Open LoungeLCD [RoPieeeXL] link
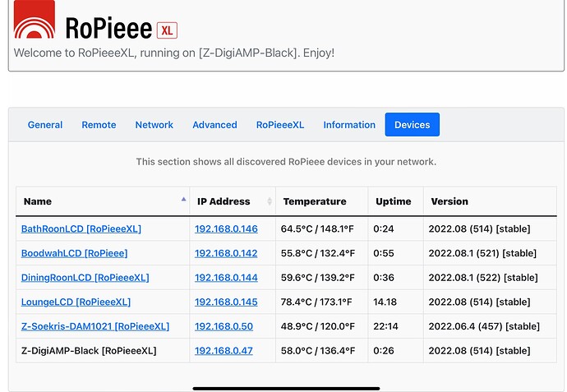This screenshot has height=392, width=567. 76,302
